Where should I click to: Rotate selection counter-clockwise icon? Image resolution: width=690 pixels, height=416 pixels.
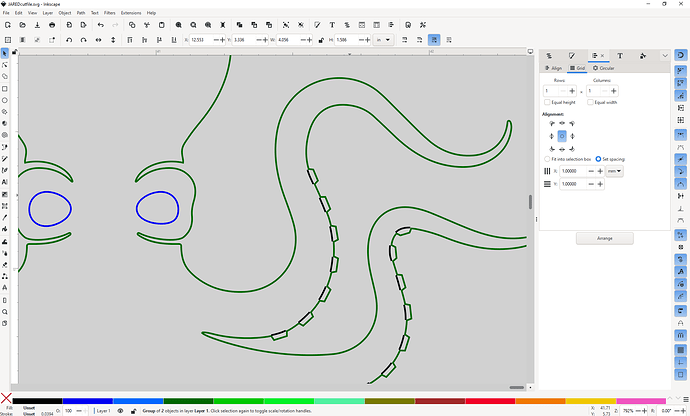click(69, 40)
